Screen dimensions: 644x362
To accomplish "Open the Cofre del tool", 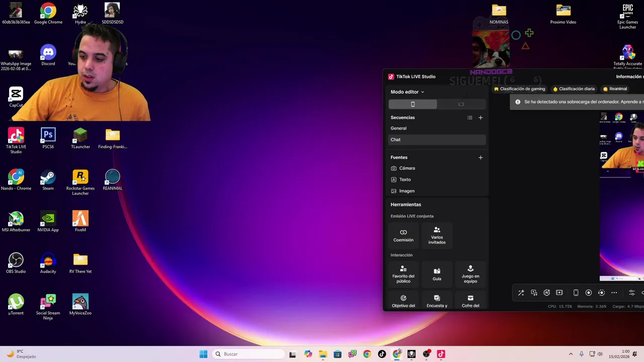I will pyautogui.click(x=470, y=301).
